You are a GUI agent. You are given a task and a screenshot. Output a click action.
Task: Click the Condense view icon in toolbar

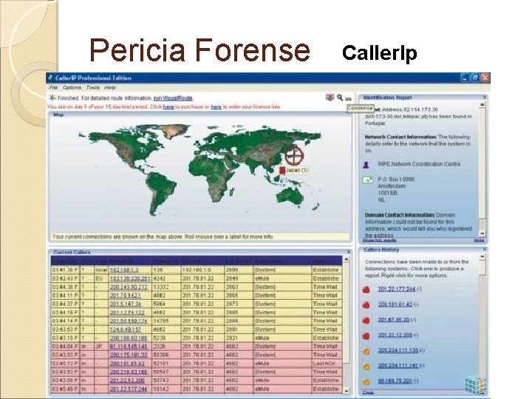[349, 99]
